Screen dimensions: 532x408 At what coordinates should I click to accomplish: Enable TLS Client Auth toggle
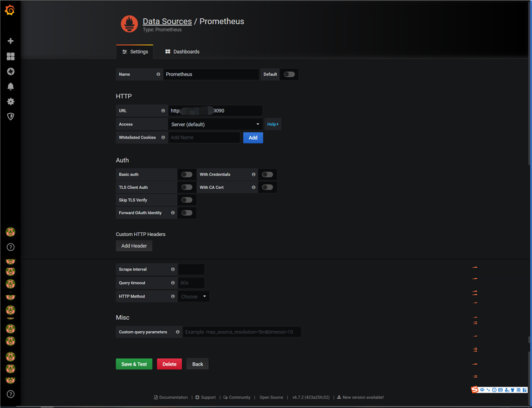[187, 187]
